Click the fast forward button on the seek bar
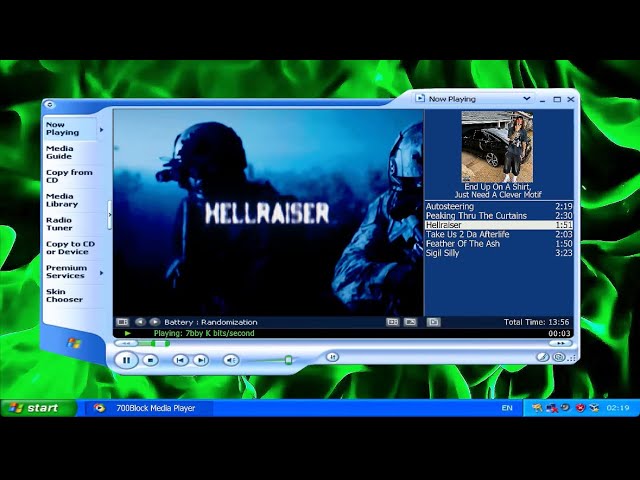This screenshot has width=640, height=480. [561, 343]
